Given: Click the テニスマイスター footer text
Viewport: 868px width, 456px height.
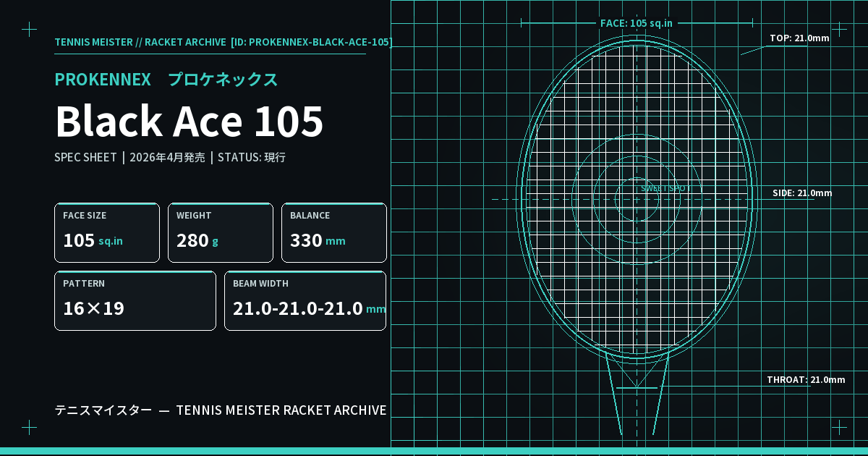Looking at the screenshot, I should coord(103,410).
